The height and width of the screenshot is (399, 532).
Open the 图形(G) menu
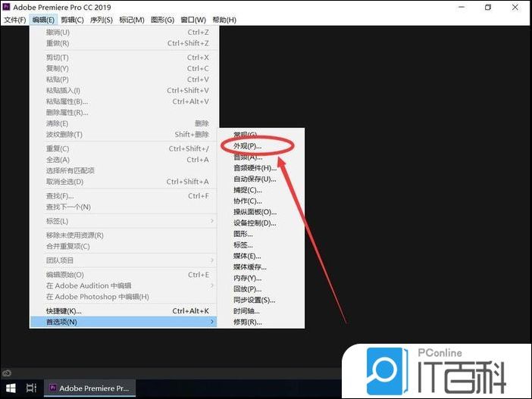(x=162, y=20)
